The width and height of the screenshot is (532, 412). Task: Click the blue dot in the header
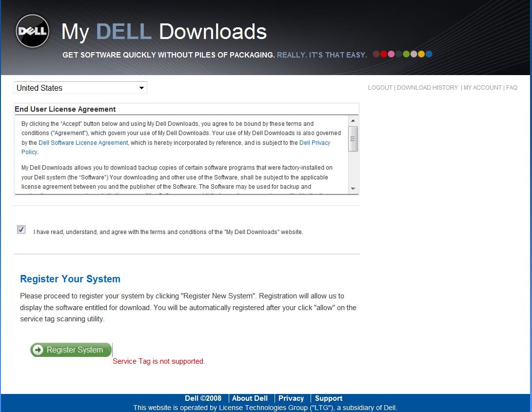point(429,54)
